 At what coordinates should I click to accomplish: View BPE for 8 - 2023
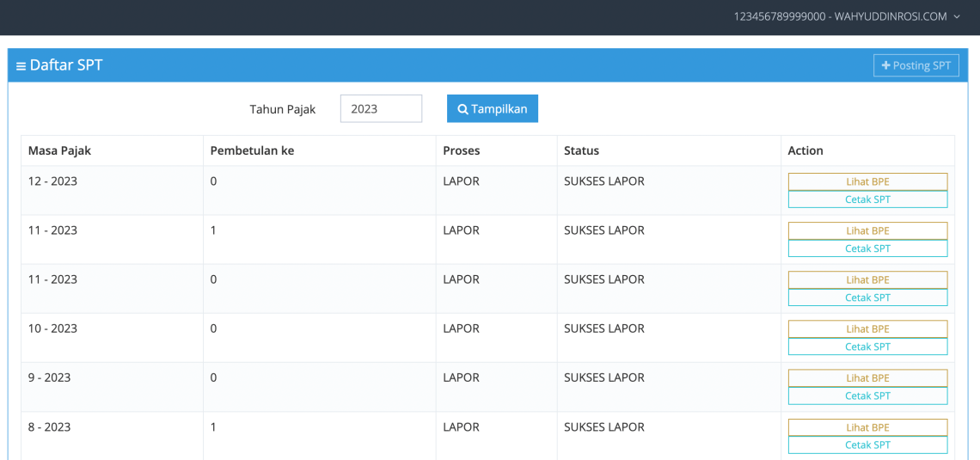click(x=867, y=427)
